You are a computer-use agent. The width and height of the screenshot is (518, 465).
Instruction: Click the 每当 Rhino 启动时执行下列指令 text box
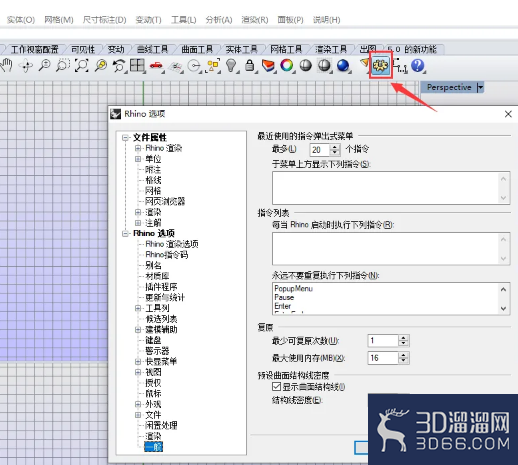coord(391,249)
